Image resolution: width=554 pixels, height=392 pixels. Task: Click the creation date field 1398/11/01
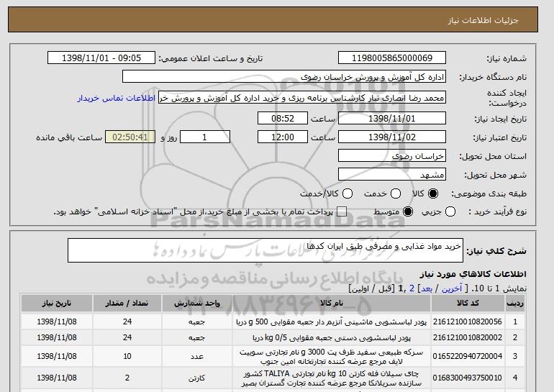pyautogui.click(x=392, y=118)
